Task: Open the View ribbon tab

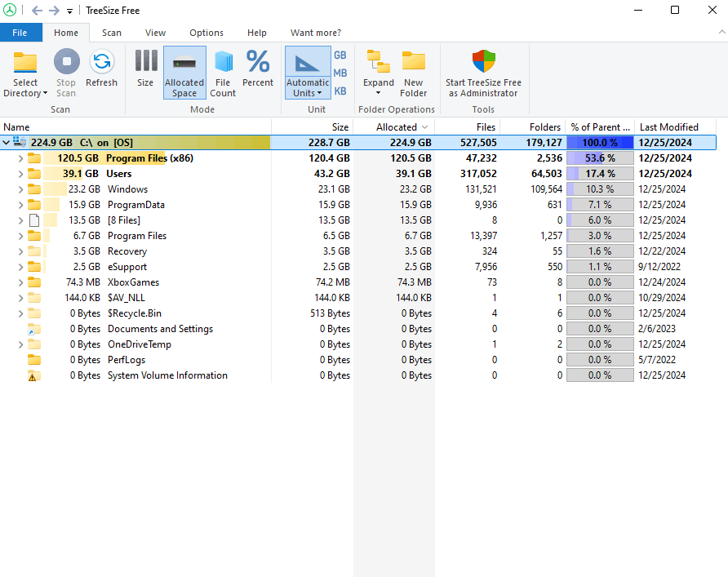Action: 155,33
